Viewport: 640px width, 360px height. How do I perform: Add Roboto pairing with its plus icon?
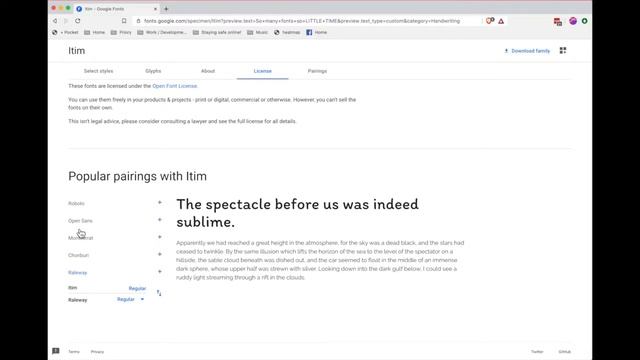pyautogui.click(x=160, y=202)
